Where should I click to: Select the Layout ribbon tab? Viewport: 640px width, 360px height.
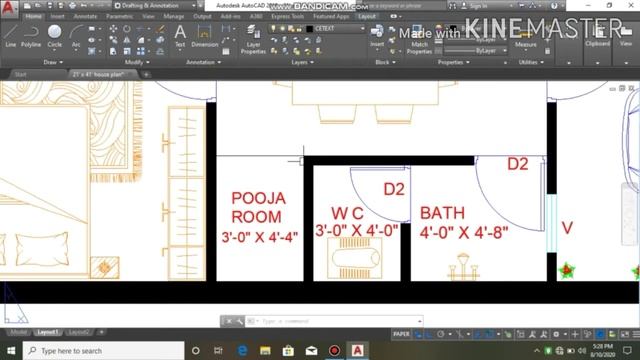tap(367, 16)
